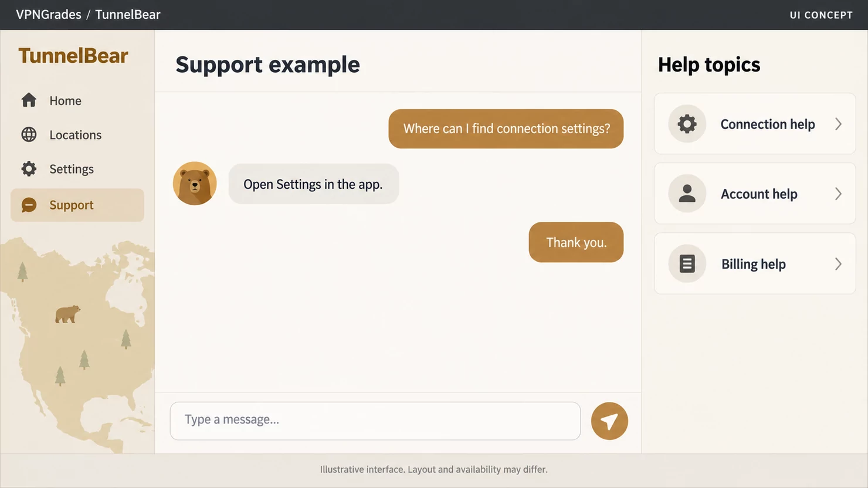
Task: Click the Connection help gear icon
Action: (x=687, y=124)
